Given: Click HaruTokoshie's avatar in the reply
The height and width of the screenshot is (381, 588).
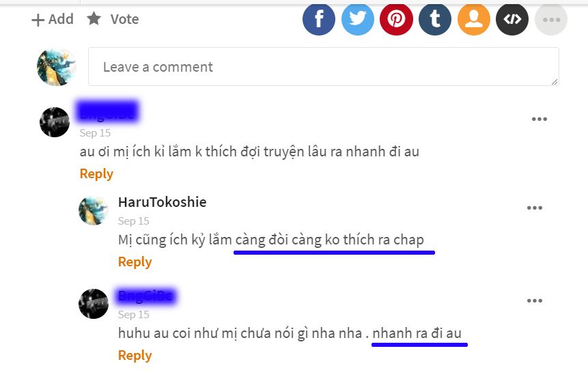Looking at the screenshot, I should [x=94, y=210].
